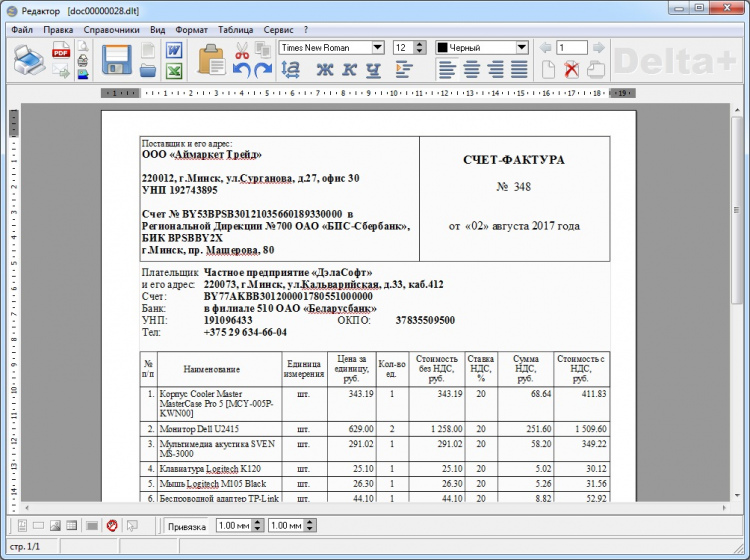The image size is (750, 560).
Task: Click font size 12 field
Action: (404, 47)
